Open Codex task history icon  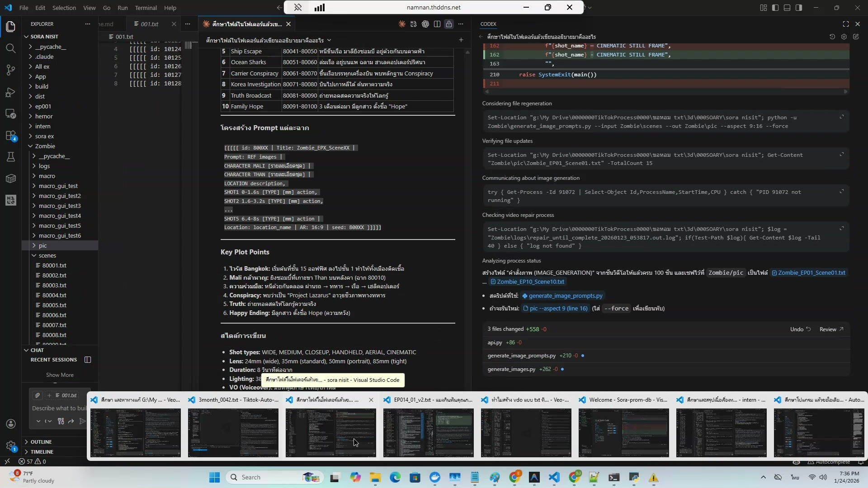[832, 37]
